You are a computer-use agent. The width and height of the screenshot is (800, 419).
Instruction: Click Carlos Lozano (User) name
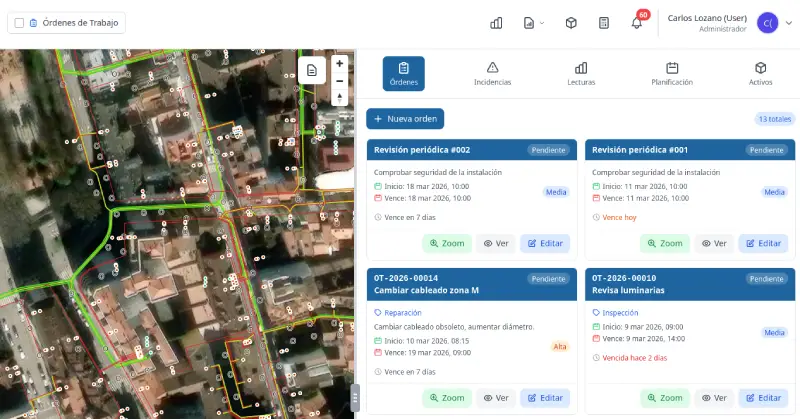click(707, 18)
